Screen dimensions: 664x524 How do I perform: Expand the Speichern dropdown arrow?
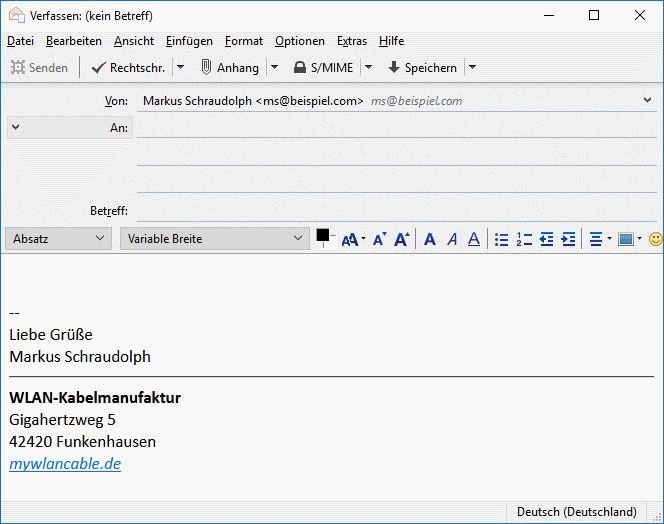click(473, 68)
